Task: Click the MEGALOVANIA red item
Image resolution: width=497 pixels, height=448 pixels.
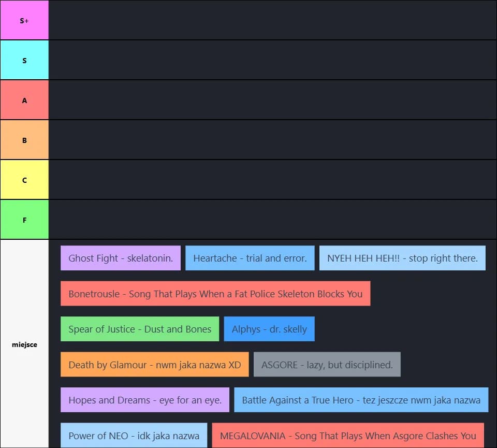Action: point(348,436)
